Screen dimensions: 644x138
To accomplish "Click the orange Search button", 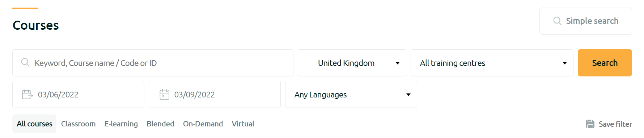I will pos(605,63).
